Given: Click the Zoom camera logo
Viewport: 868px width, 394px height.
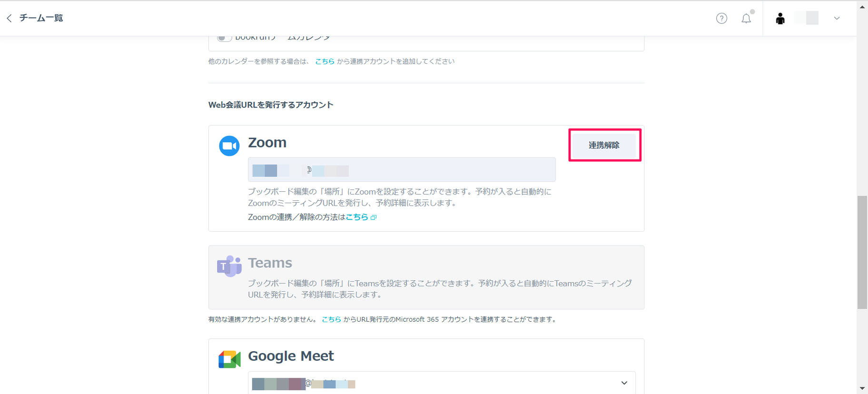Looking at the screenshot, I should coord(229,146).
